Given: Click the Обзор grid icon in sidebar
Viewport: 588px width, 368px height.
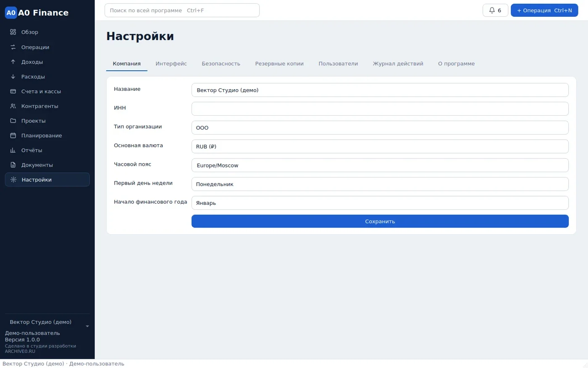Looking at the screenshot, I should tap(13, 32).
